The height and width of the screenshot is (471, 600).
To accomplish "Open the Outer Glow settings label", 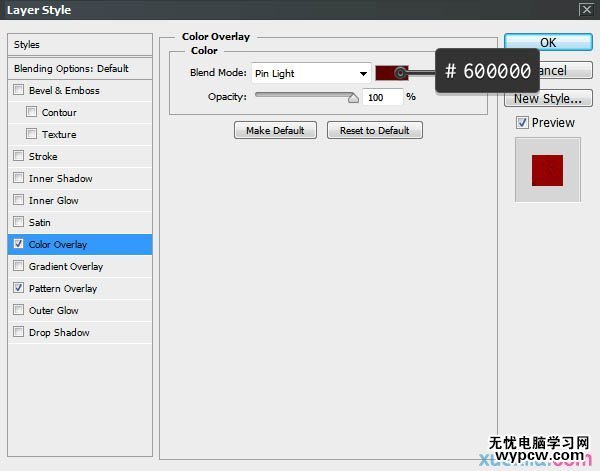I will click(54, 310).
